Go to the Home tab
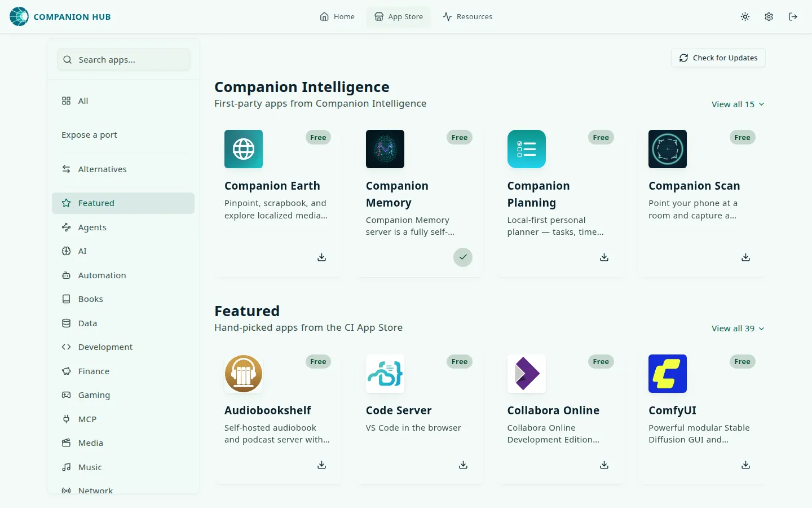The image size is (812, 508). pos(337,17)
